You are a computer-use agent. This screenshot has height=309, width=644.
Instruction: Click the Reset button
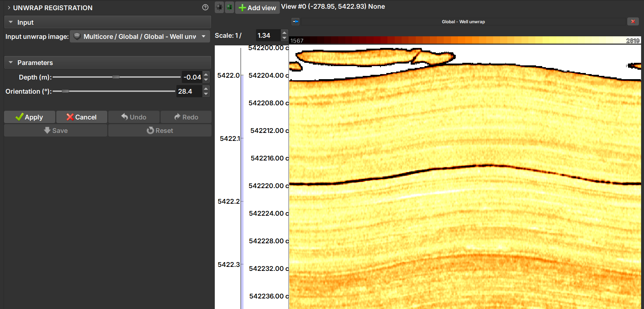(x=160, y=130)
